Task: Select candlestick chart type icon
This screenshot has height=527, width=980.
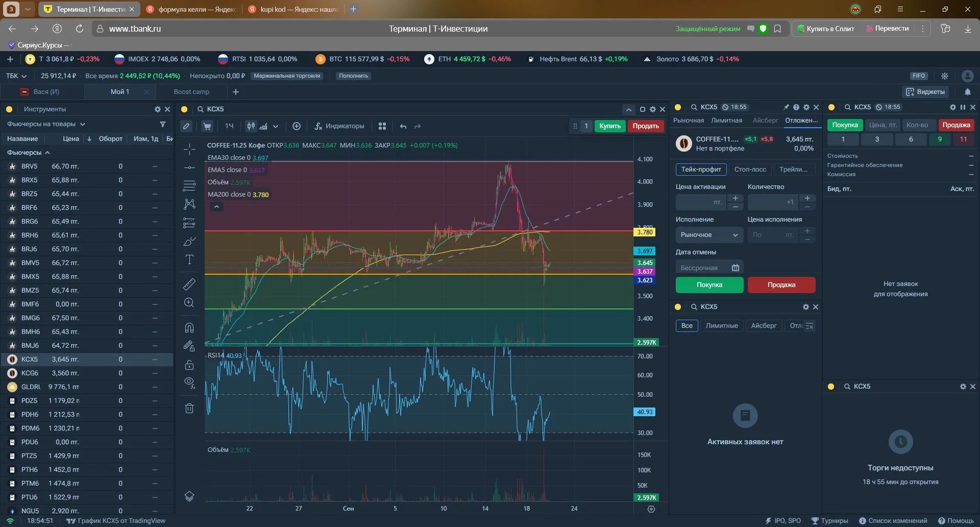Action: (251, 126)
